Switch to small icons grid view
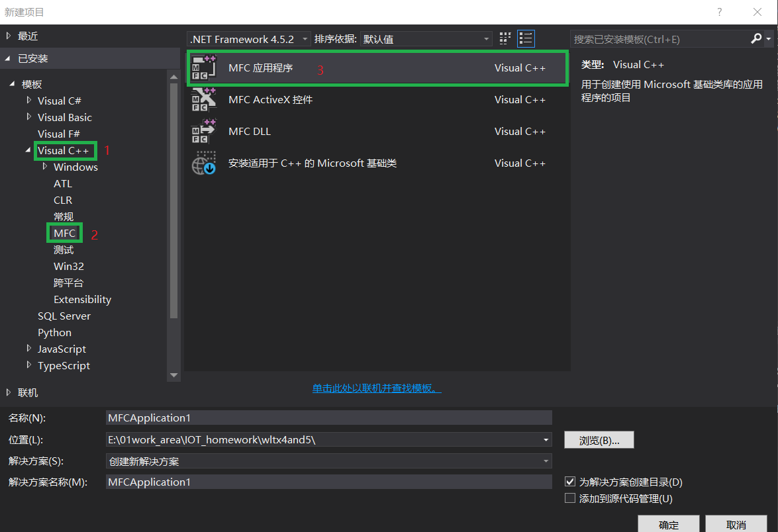This screenshot has width=778, height=532. [x=505, y=38]
